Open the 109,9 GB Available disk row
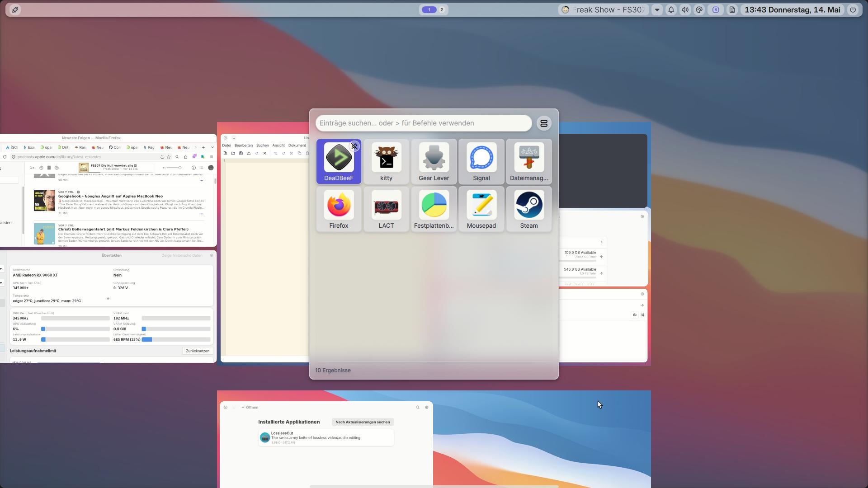Screen dimensions: 868x488 pyautogui.click(x=583, y=256)
